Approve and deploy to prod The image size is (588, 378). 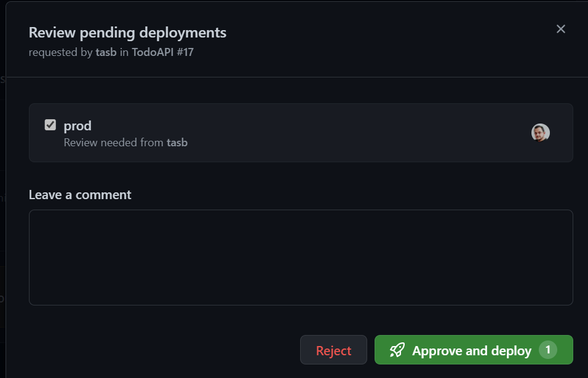coord(474,350)
